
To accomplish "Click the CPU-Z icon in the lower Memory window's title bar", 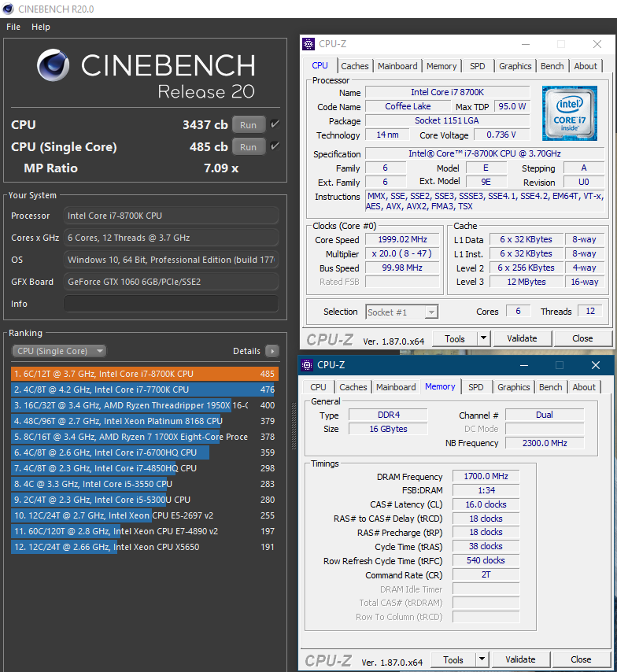I will click(307, 364).
